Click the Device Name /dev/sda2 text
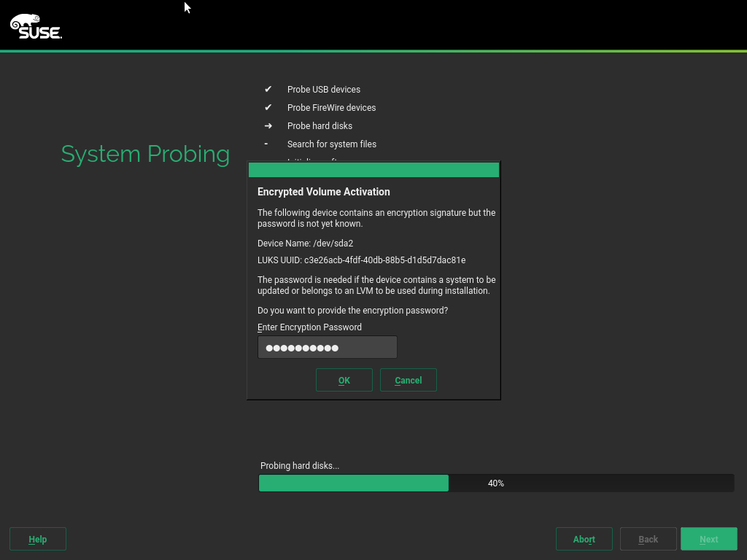This screenshot has height=560, width=747. pyautogui.click(x=305, y=243)
